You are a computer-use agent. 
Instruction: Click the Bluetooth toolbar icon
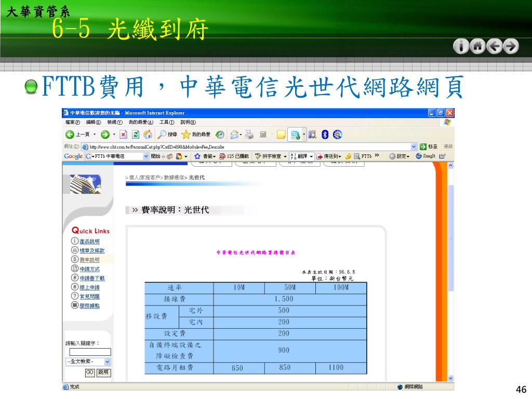(x=325, y=135)
